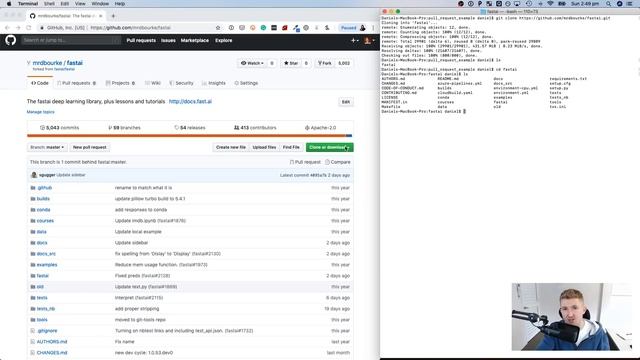Open the View menu
The height and width of the screenshot is (360, 640).
(80, 4)
